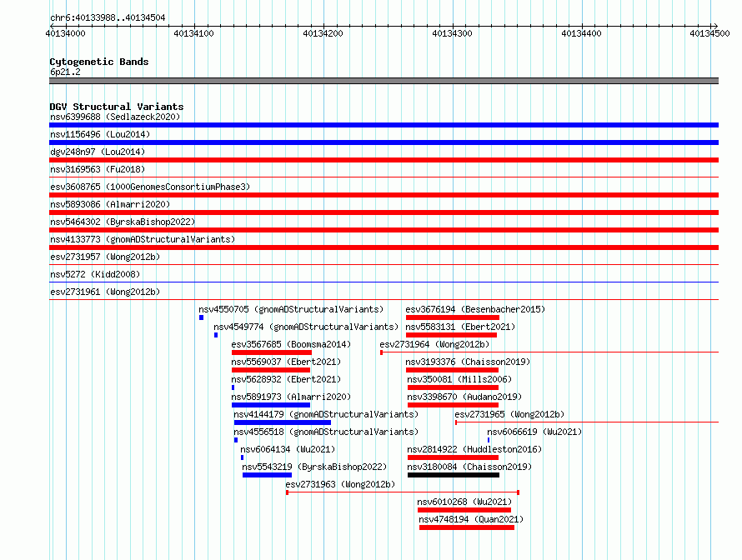Select the blue nsv5891973 (Almarri2020) bar
Screen dimensions: 742x560
tap(271, 405)
